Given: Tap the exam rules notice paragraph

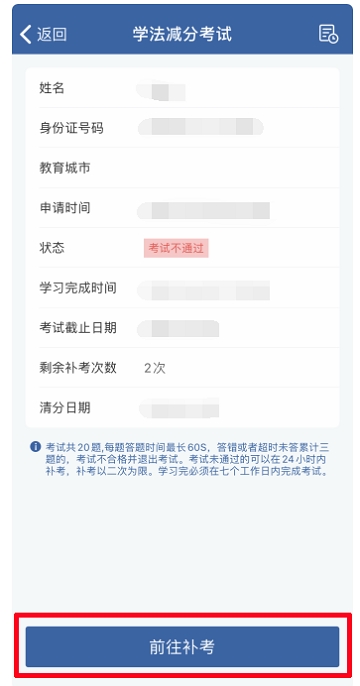Looking at the screenshot, I should (187, 459).
